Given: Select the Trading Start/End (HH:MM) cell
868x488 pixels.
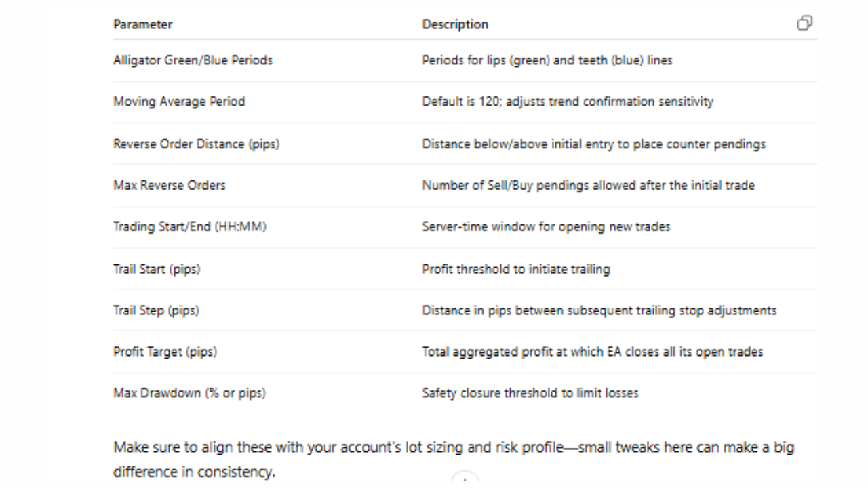Looking at the screenshot, I should pos(190,227).
